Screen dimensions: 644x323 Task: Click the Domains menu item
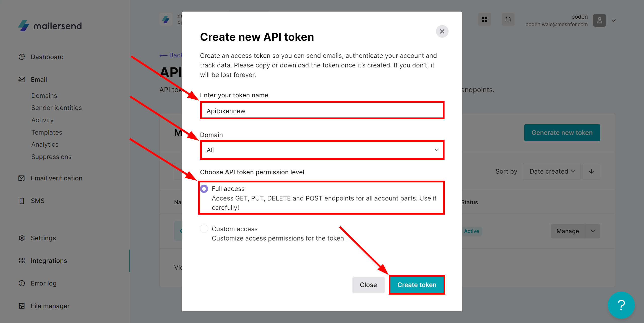coord(44,95)
